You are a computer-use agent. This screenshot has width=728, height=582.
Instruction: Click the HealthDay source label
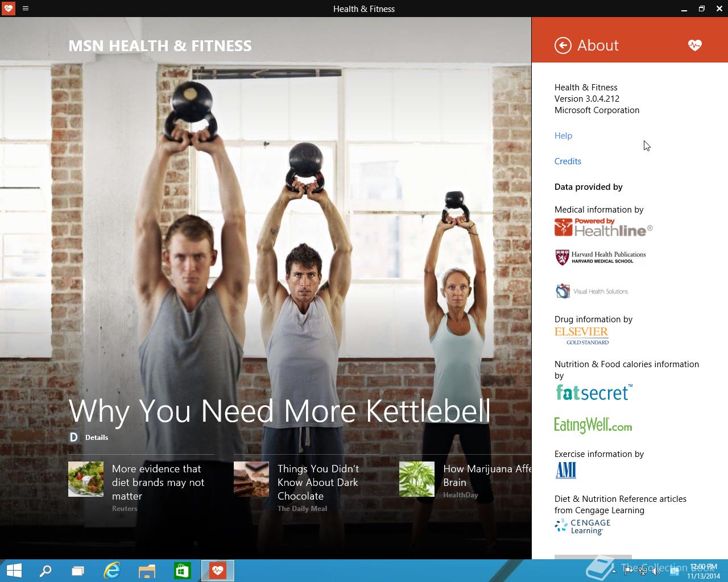click(461, 495)
